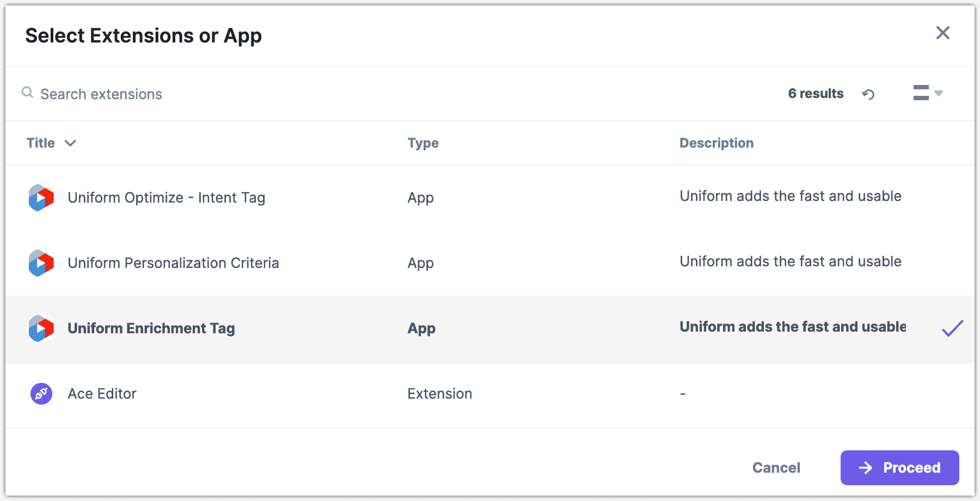Click Cancel to dismiss the dialog
The width and height of the screenshot is (980, 501).
pos(776,467)
